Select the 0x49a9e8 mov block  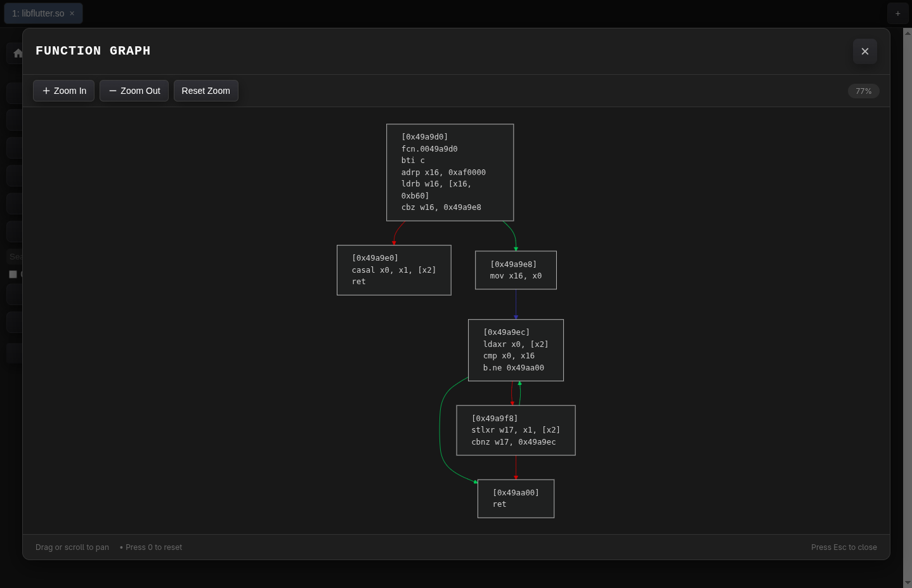[516, 270]
